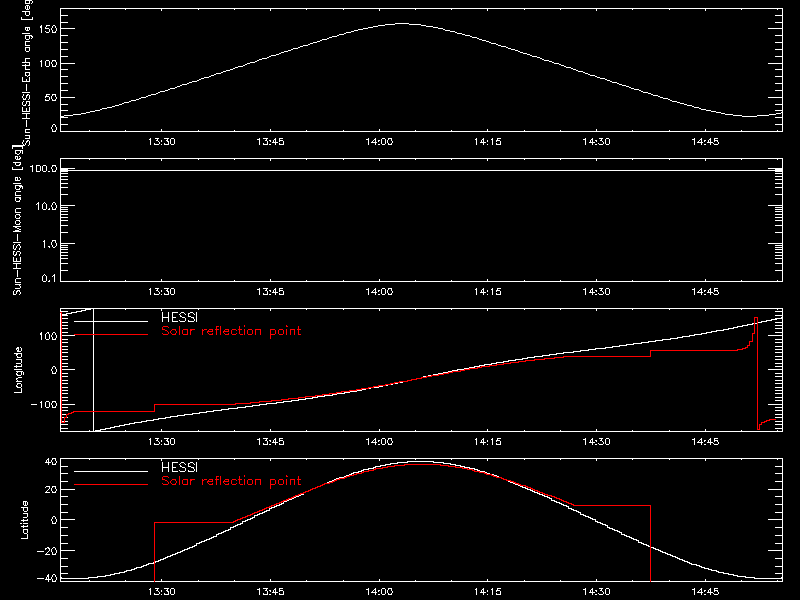Image resolution: width=800 pixels, height=600 pixels.
Task: Select the 14:00 time label under Earth angle plot
Action: coord(379,141)
